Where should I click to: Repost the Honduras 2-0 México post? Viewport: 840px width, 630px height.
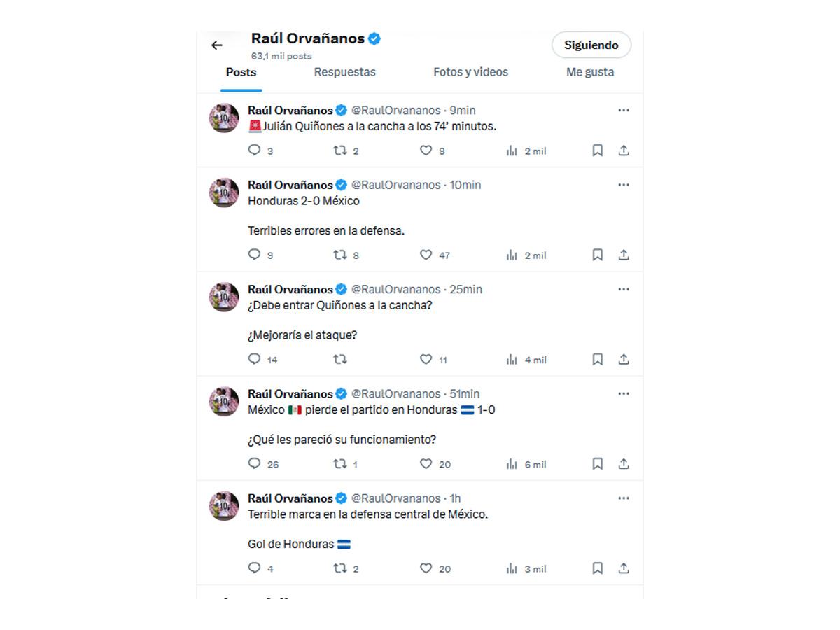340,255
